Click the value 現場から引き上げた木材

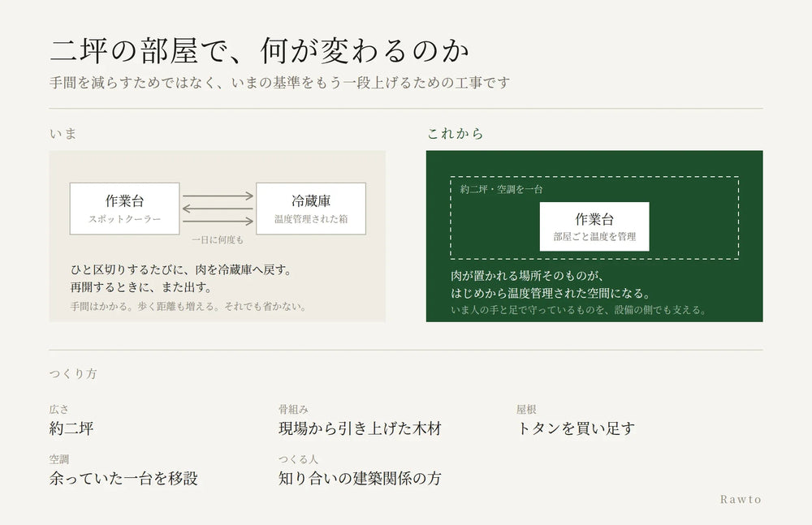(360, 428)
